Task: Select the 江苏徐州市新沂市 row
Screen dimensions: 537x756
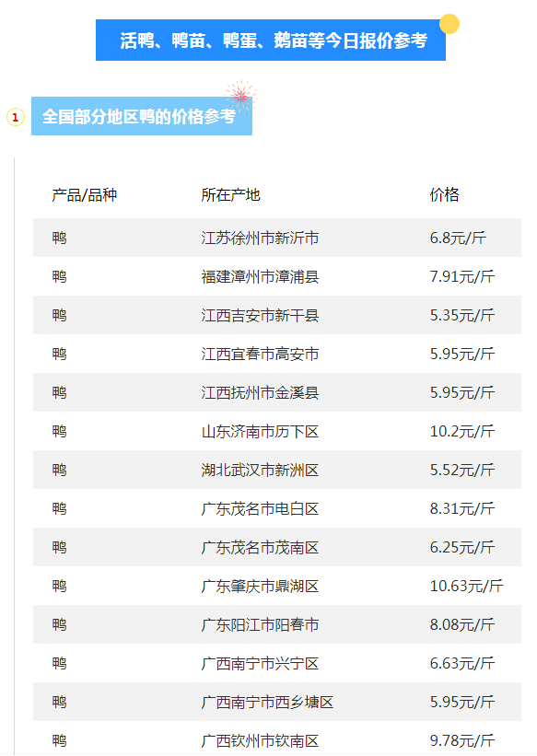Action: tap(277, 238)
